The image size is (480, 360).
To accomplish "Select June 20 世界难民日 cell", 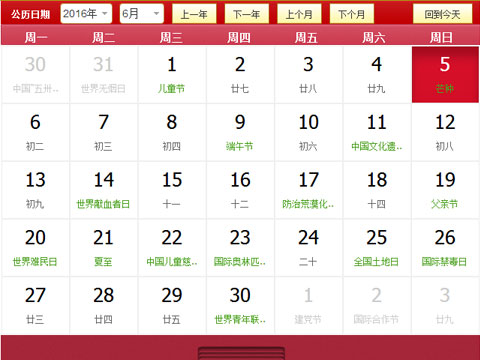I will (x=35, y=248).
